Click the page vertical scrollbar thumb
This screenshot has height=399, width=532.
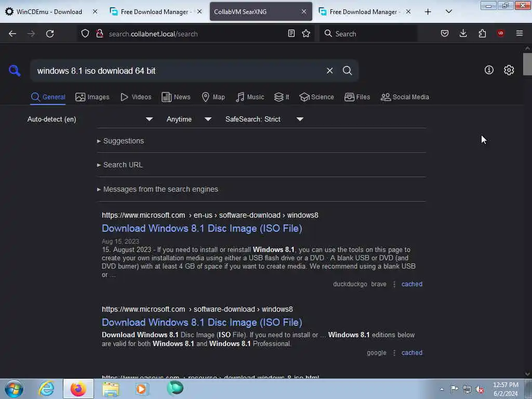(527, 64)
